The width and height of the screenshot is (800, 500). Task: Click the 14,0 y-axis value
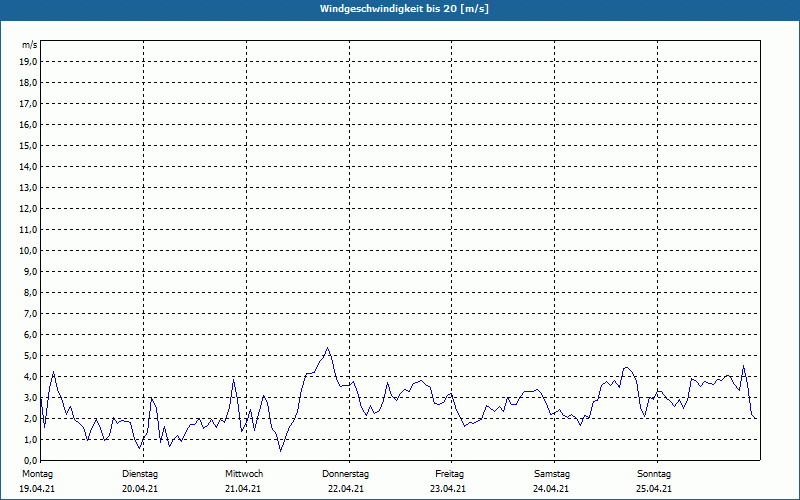29,166
